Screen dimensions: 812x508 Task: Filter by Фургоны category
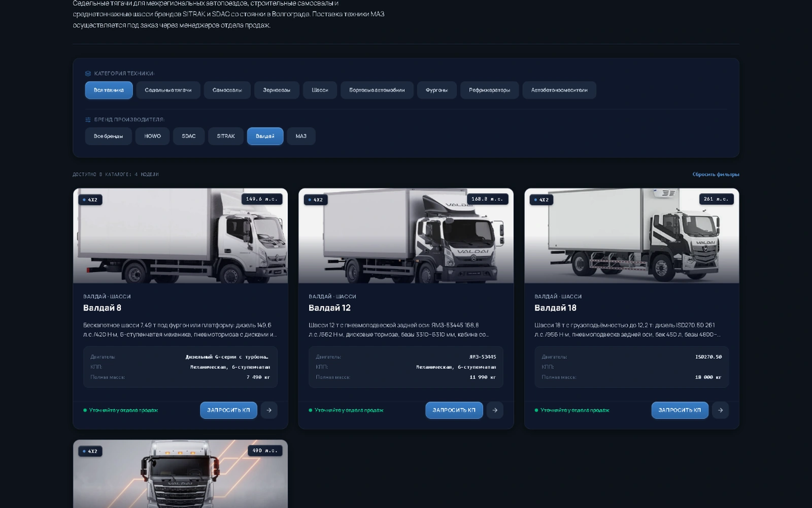coord(436,90)
